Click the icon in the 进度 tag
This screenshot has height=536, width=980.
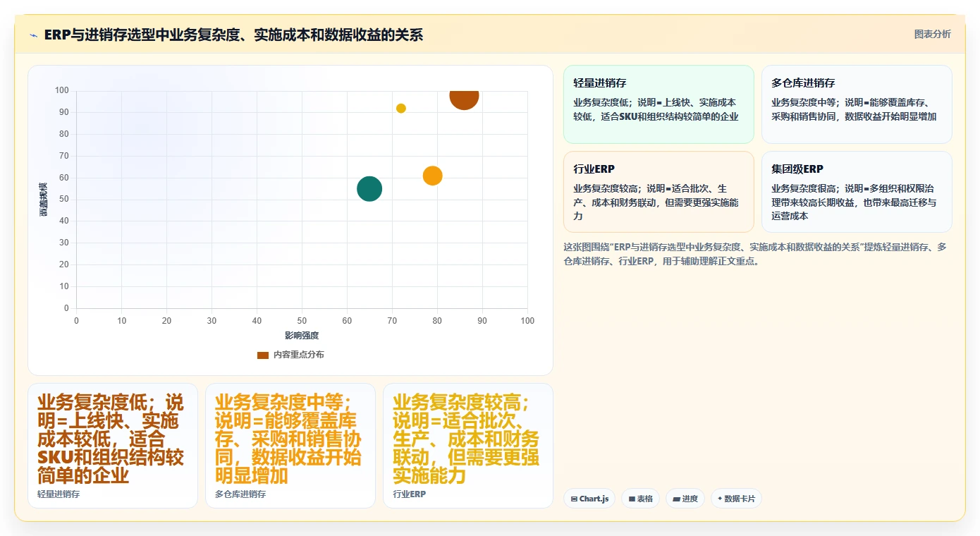point(677,499)
